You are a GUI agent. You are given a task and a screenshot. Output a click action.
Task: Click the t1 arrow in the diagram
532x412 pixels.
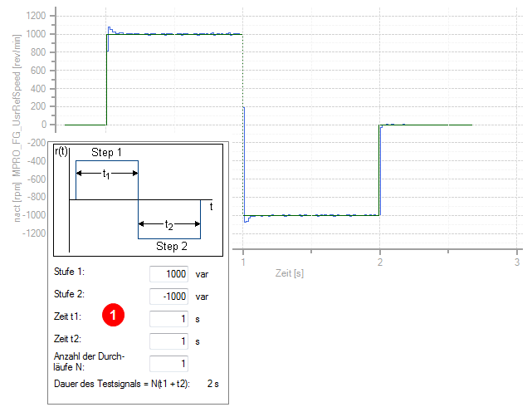coord(106,173)
